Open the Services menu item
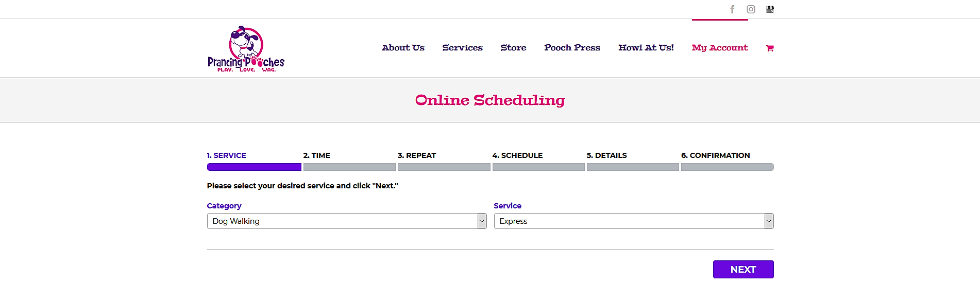980x283 pixels. [x=462, y=47]
